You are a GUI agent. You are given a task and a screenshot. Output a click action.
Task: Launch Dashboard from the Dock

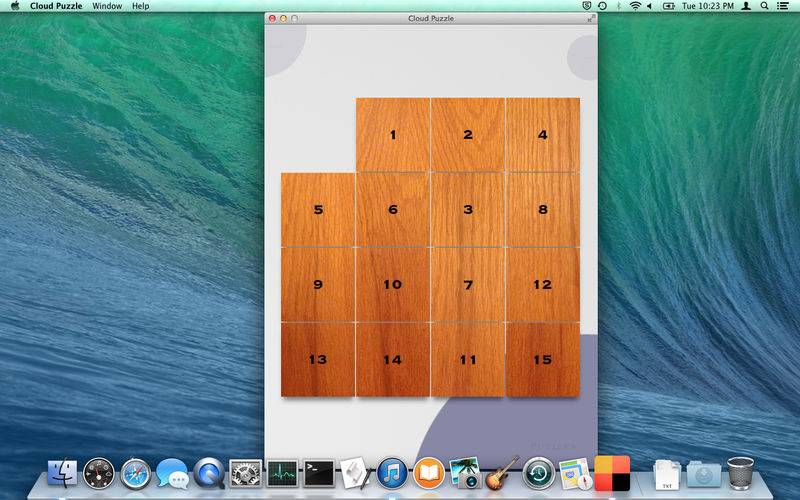[x=99, y=473]
